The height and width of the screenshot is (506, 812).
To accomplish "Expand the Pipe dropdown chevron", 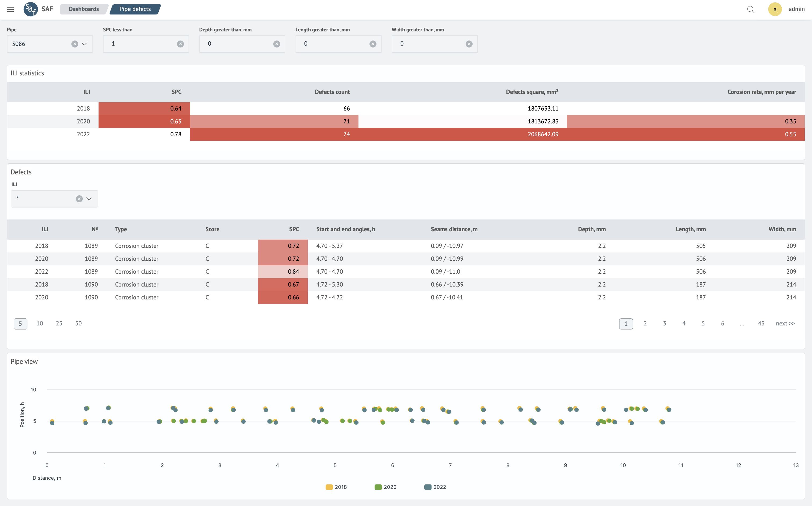I will pyautogui.click(x=84, y=44).
